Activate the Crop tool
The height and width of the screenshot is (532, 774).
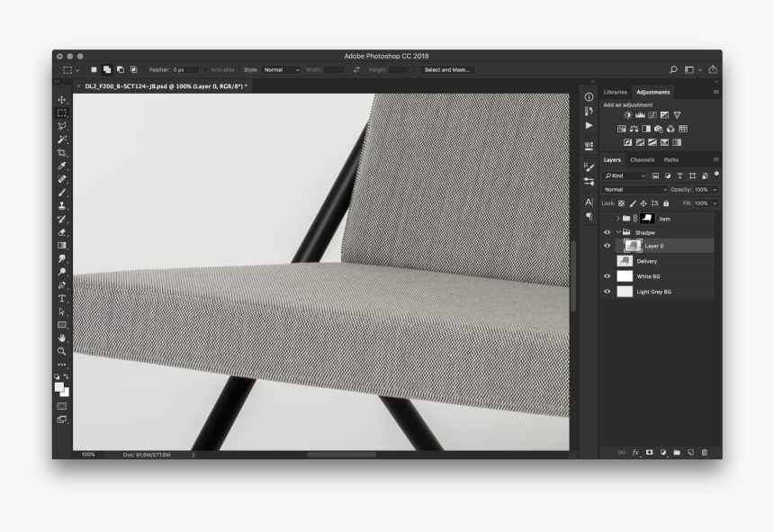(59, 153)
